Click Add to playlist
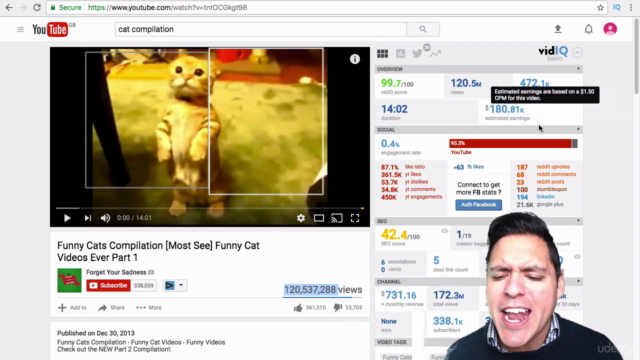640x360 pixels. (72, 307)
